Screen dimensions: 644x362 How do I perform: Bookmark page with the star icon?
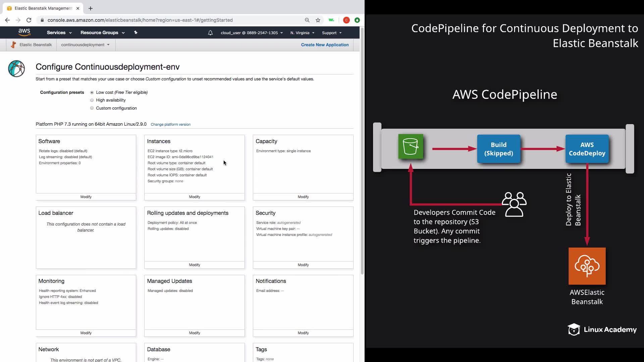pyautogui.click(x=318, y=20)
